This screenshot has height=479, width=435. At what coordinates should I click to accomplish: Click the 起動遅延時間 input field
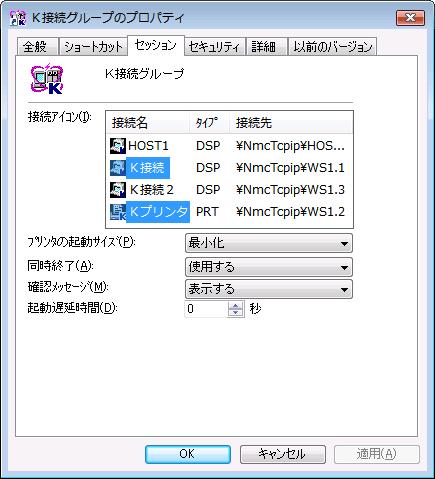click(x=206, y=309)
